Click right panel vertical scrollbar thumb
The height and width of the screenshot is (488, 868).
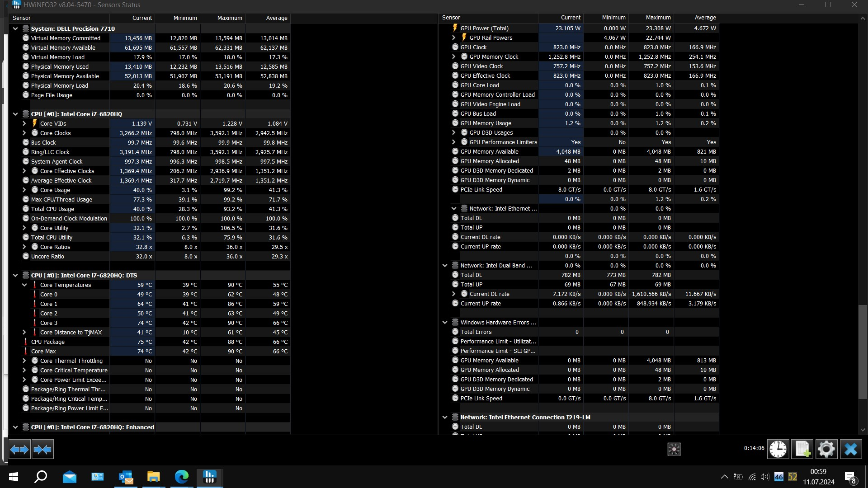tap(863, 352)
